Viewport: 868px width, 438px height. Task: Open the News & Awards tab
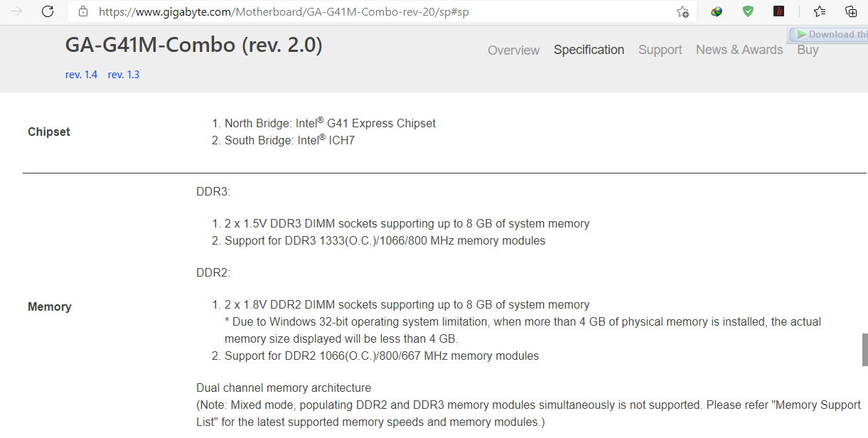tap(739, 50)
